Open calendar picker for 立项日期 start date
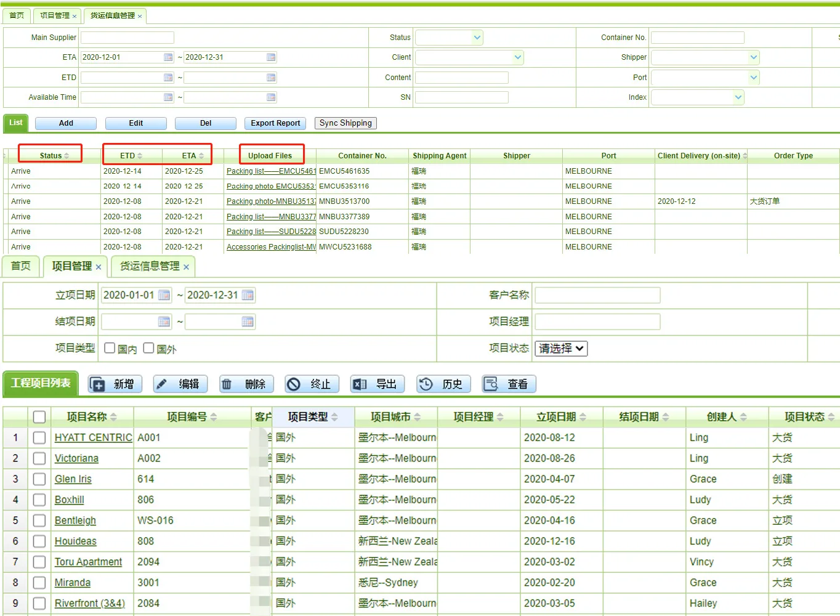840x616 pixels. (164, 295)
